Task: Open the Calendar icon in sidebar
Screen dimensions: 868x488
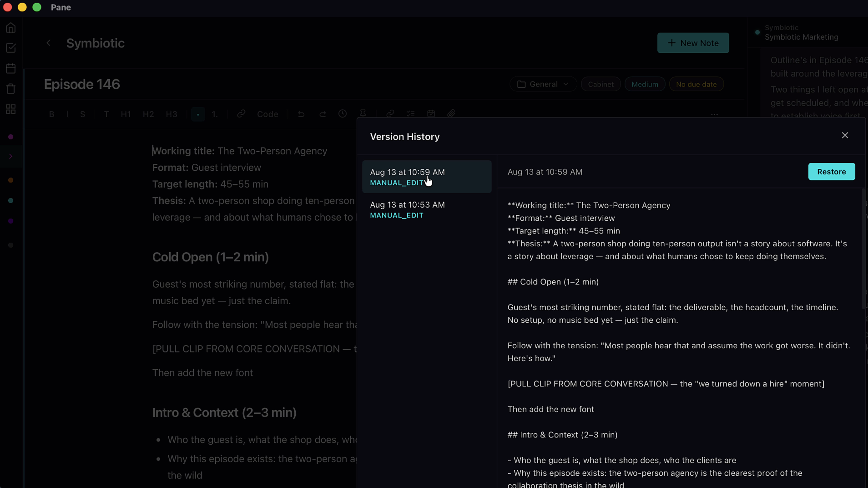Action: click(x=11, y=69)
